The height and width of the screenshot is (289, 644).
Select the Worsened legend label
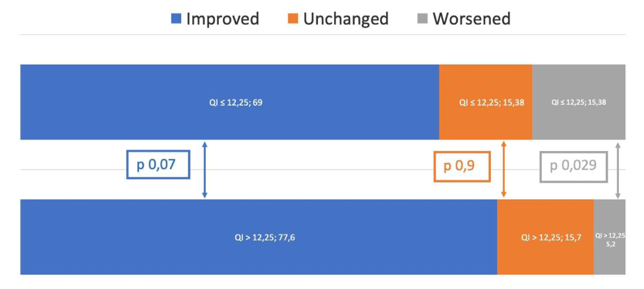472,19
